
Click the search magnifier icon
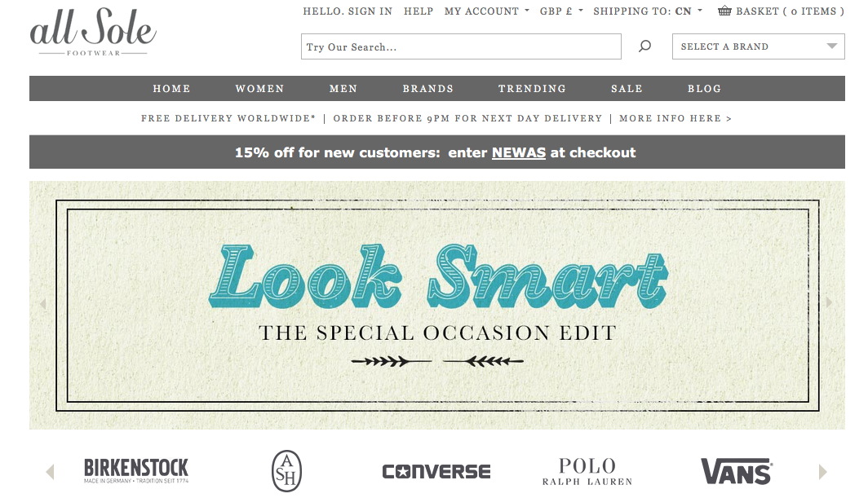[x=644, y=46]
